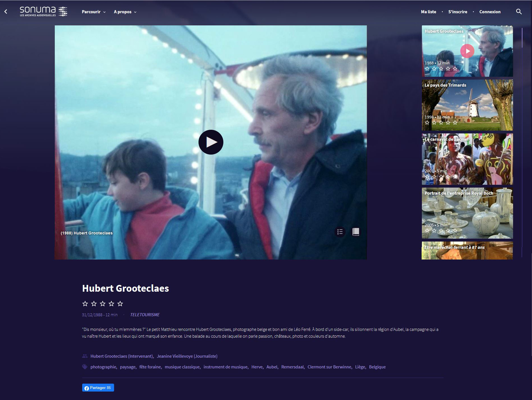This screenshot has width=532, height=400.
Task: Open the search magnifier icon
Action: (519, 12)
